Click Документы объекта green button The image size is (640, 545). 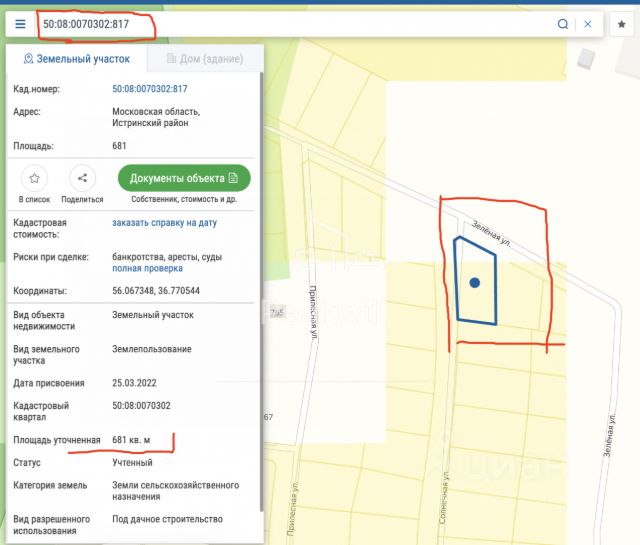pos(184,178)
